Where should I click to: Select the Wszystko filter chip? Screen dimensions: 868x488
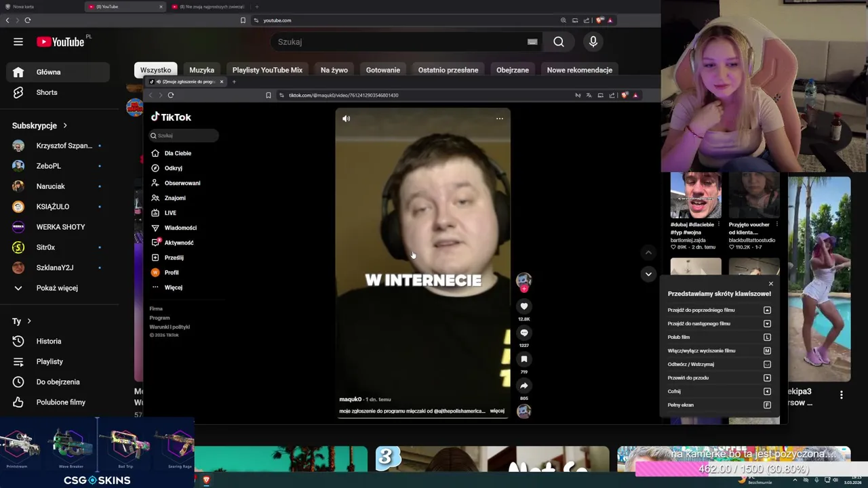(x=155, y=70)
